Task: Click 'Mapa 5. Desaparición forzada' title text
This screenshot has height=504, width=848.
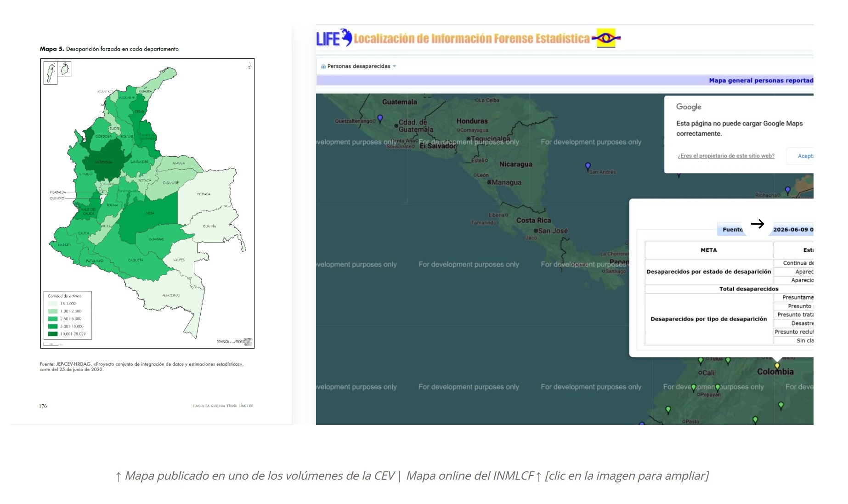Action: 109,49
